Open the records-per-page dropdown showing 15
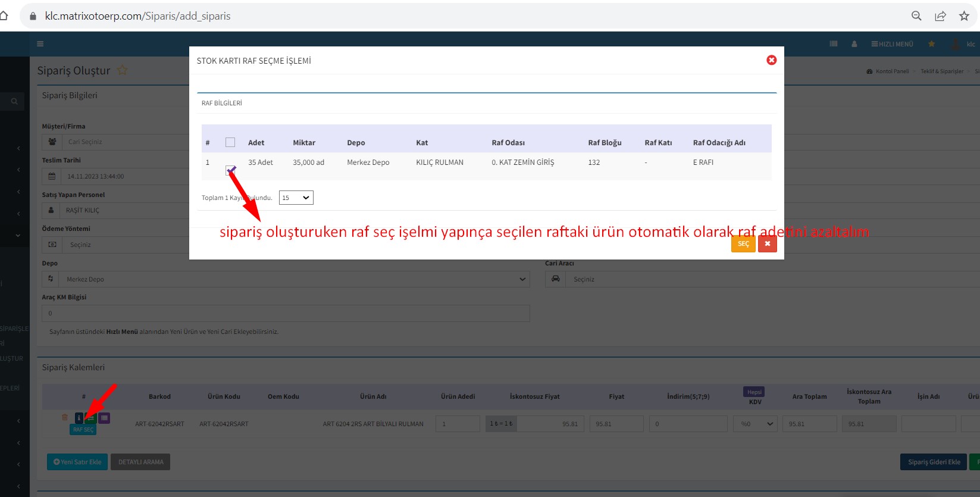This screenshot has height=497, width=980. pos(296,198)
